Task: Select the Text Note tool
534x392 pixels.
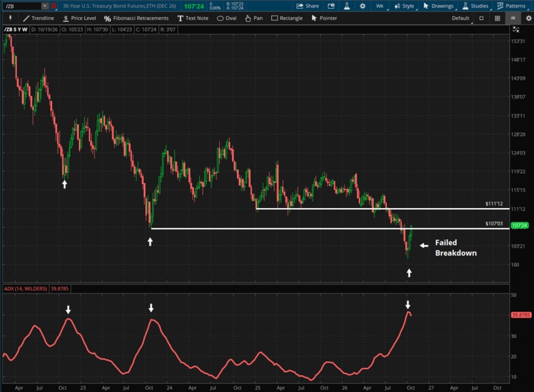Action: click(x=193, y=18)
